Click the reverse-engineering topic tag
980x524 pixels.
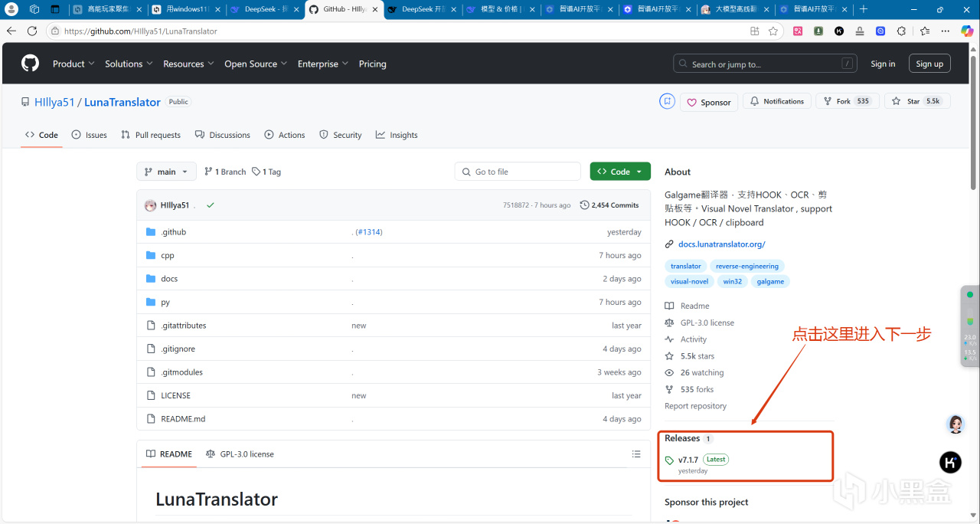tap(747, 266)
